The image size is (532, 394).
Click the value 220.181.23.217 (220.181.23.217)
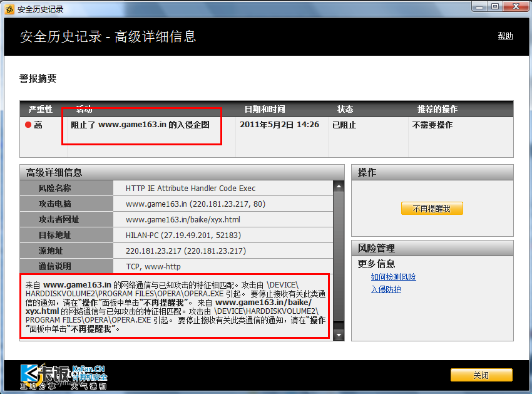(x=186, y=251)
